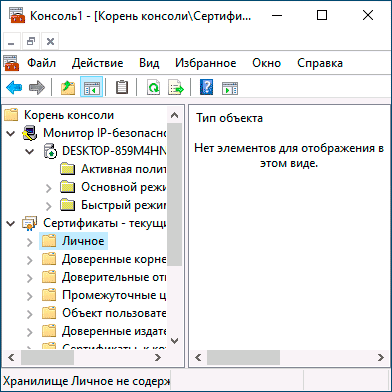Collapse the Сертификаты - текущий node
Screen dimensions: 392x392
coord(11,224)
